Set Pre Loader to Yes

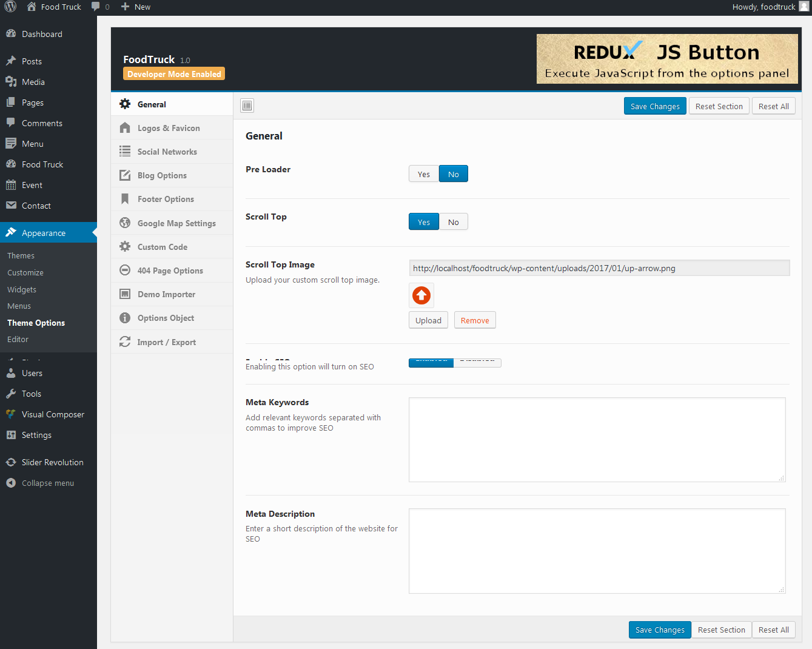424,174
